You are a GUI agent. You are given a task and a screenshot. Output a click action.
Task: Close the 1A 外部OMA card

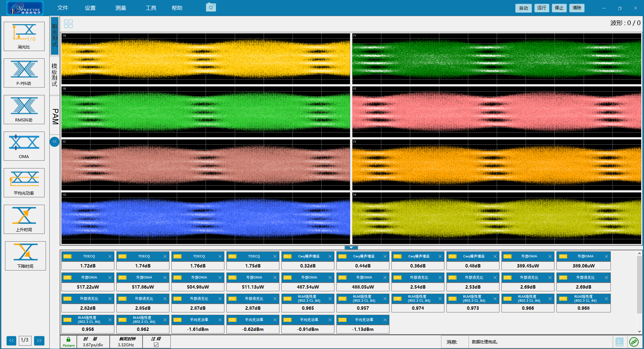click(x=550, y=256)
